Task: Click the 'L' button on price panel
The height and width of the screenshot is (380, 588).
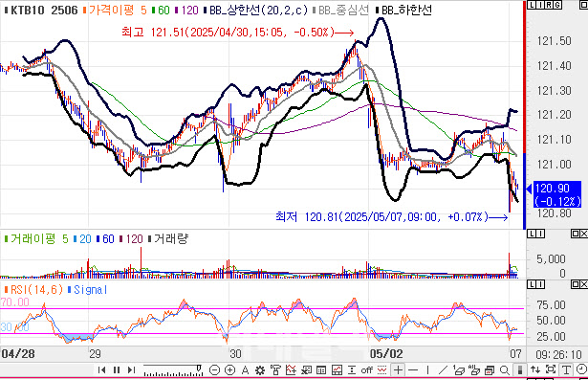Action: tap(532, 5)
